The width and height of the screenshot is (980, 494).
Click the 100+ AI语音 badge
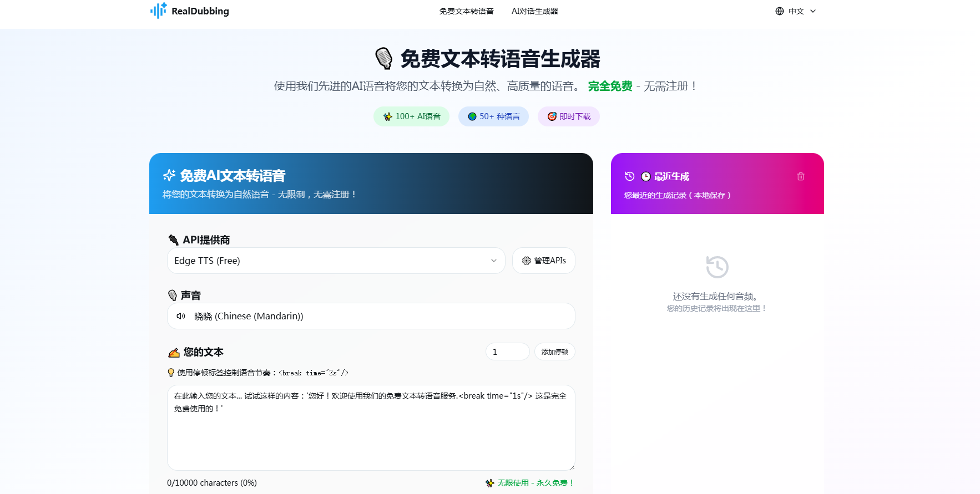[x=411, y=116]
